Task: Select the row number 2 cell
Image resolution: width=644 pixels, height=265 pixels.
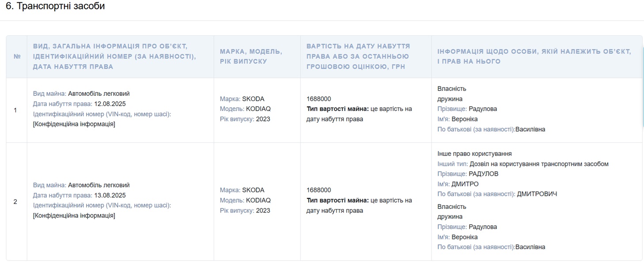Action: [x=15, y=201]
